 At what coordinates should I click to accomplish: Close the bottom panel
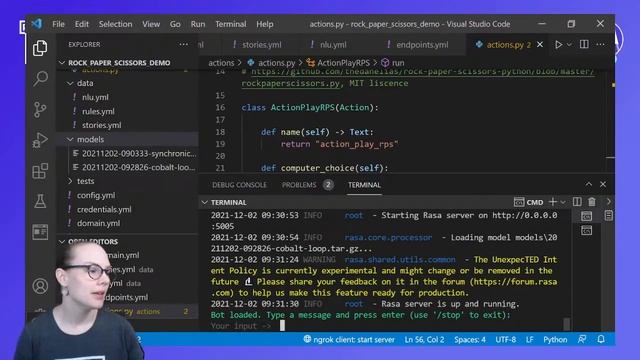point(603,184)
